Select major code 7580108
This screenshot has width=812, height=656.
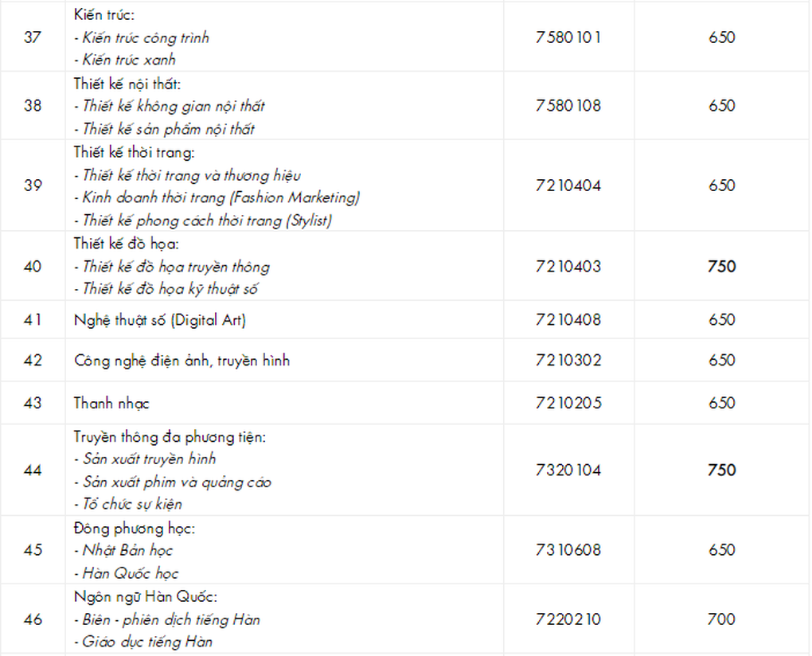click(568, 106)
